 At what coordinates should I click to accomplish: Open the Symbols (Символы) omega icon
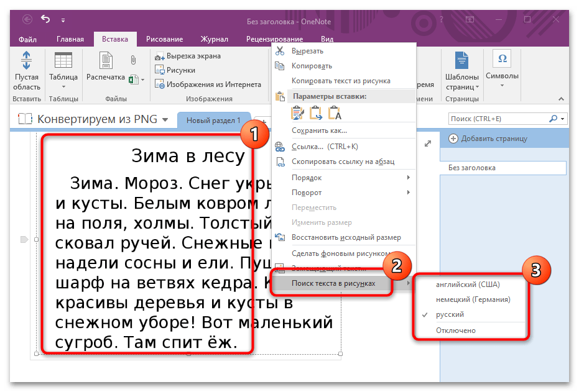click(x=501, y=60)
